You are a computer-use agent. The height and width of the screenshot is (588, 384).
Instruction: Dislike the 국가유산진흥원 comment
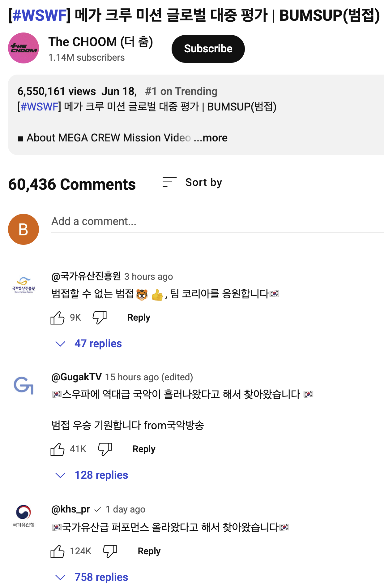coord(100,318)
